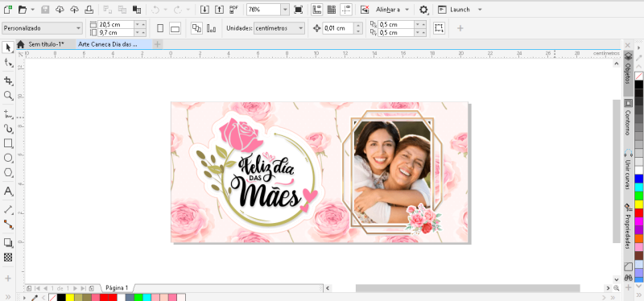Select the Transparency checkerboard tool
644x301 pixels.
[x=8, y=258]
